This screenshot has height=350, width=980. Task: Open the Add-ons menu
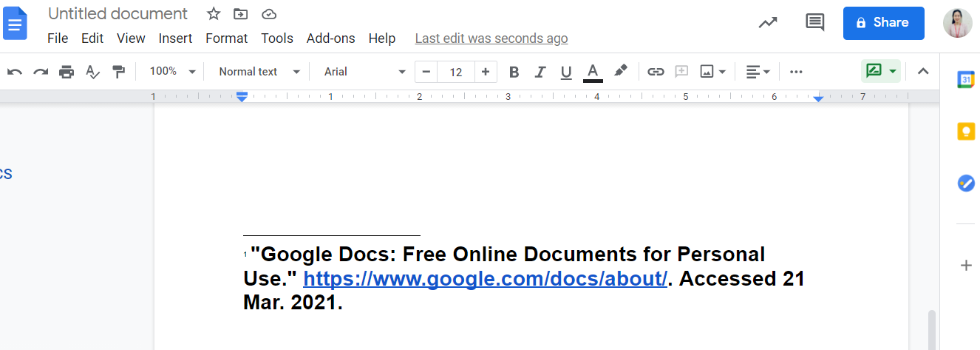[x=330, y=38]
